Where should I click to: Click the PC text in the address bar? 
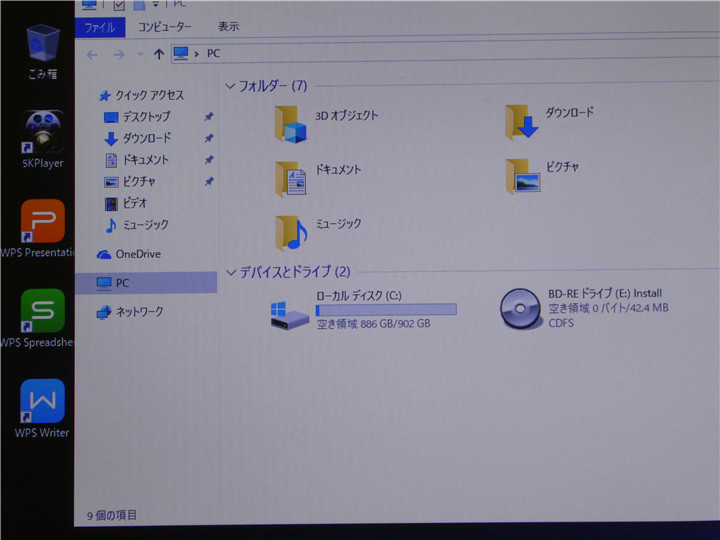point(214,54)
